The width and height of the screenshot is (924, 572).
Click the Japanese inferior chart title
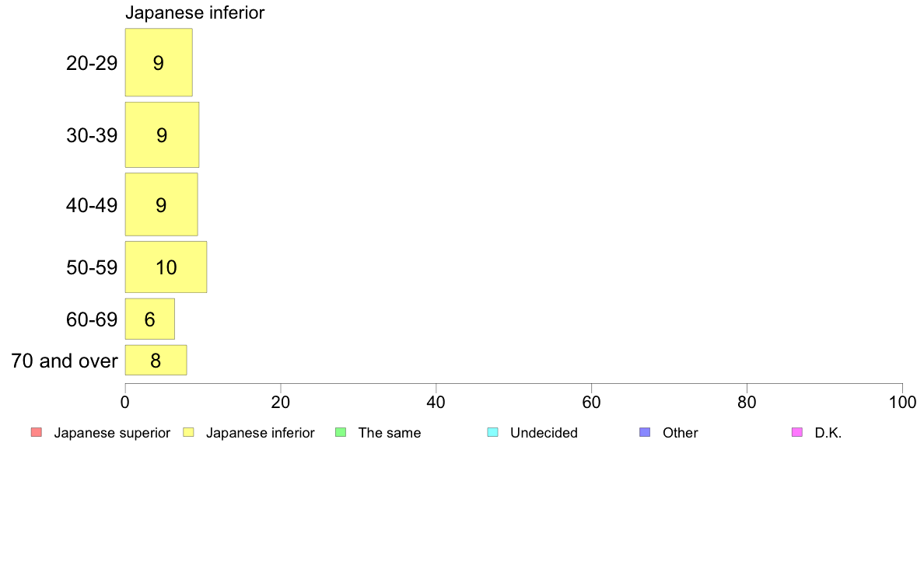(195, 12)
